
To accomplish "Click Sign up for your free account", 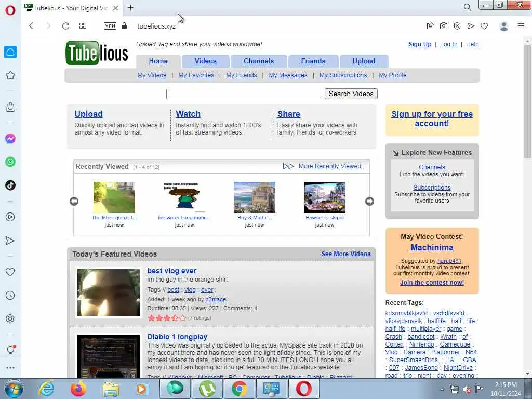I will click(432, 119).
